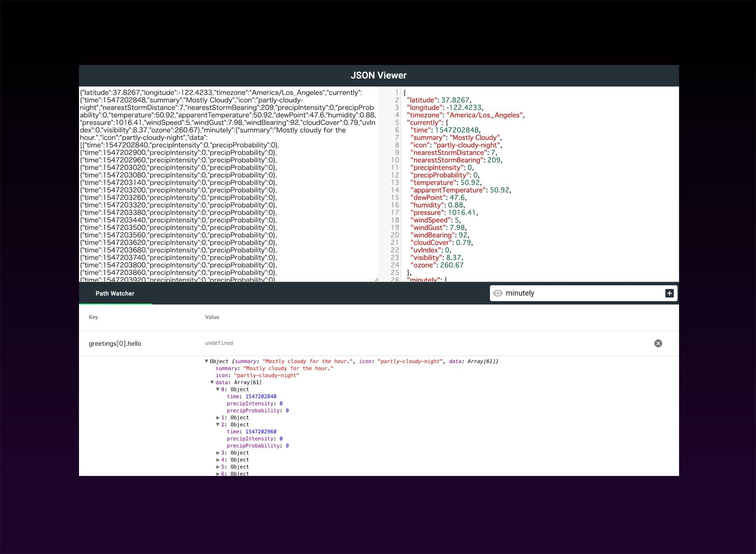The height and width of the screenshot is (554, 756).
Task: Click the "summary": "Mostly Cloudy" line
Action: tap(456, 138)
